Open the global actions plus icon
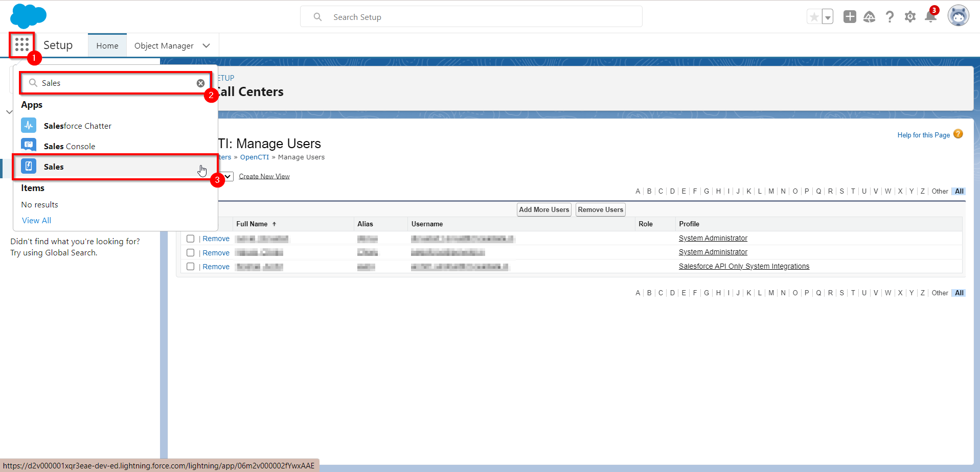 tap(850, 17)
